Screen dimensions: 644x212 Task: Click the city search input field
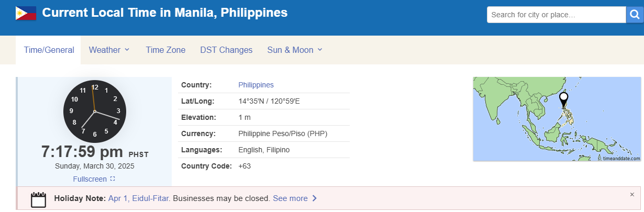click(556, 15)
